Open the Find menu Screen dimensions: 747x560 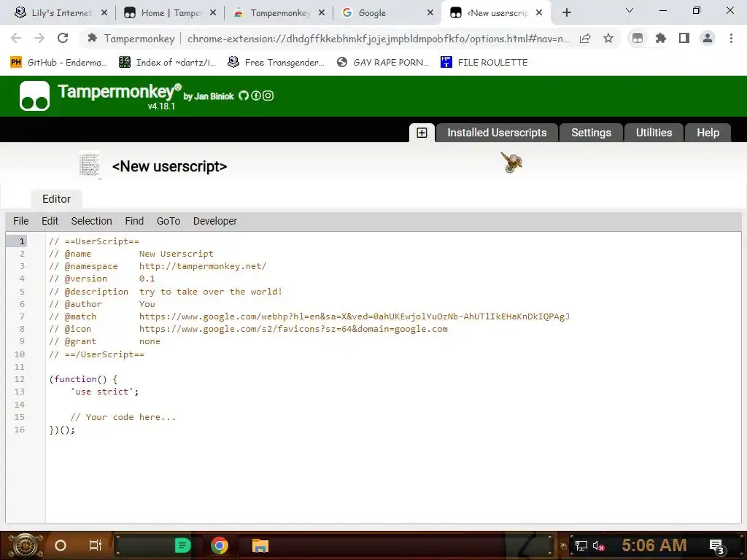point(134,221)
